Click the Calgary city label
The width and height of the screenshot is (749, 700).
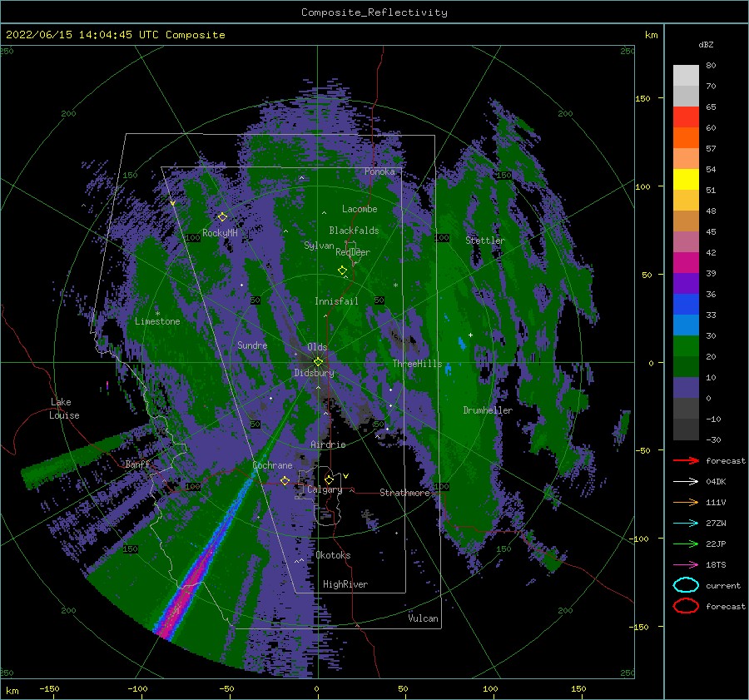(325, 489)
